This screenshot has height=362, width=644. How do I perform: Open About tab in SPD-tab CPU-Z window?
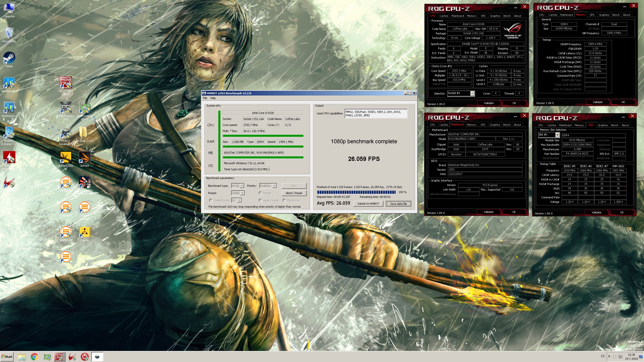(625, 125)
